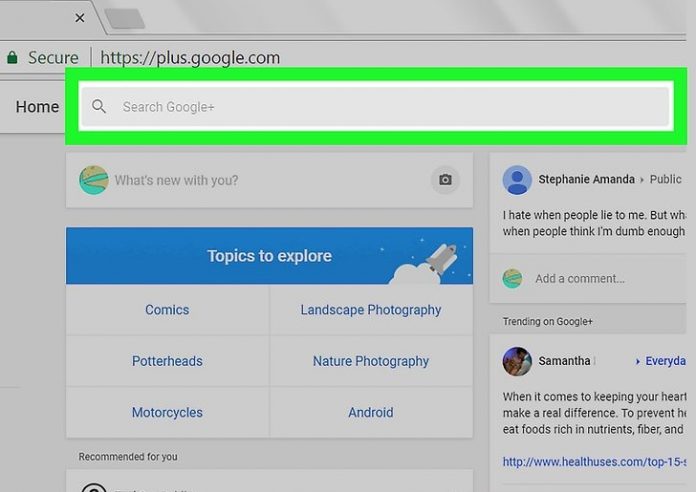
Task: Click Samantha's profile picture
Action: [x=517, y=361]
